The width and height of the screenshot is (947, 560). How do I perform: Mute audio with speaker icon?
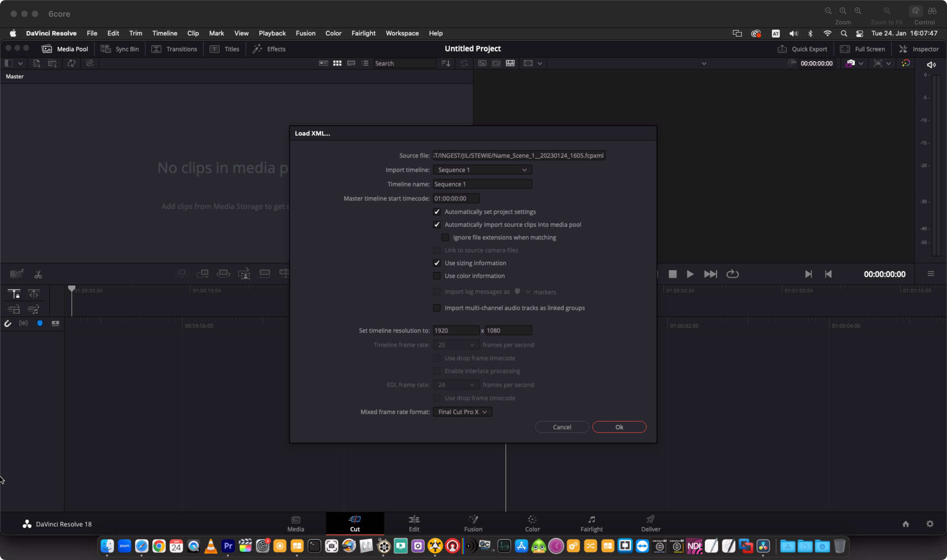click(931, 64)
